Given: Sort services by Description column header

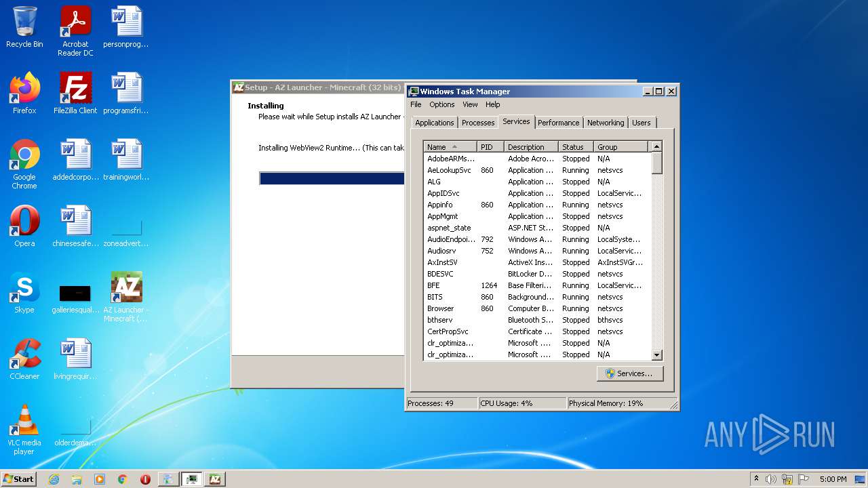Looking at the screenshot, I should [531, 146].
